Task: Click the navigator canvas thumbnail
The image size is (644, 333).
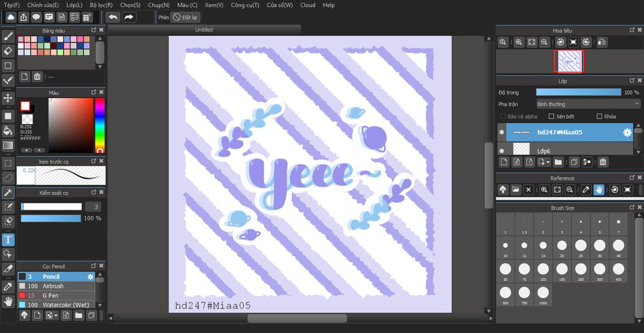Action: click(x=569, y=61)
